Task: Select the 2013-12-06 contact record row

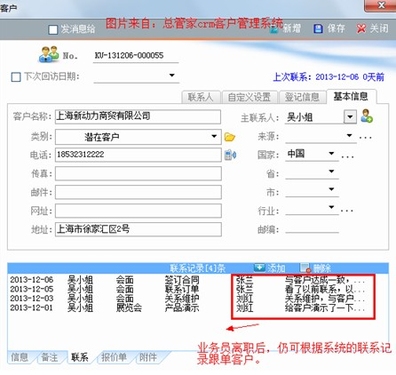Action: click(198, 280)
